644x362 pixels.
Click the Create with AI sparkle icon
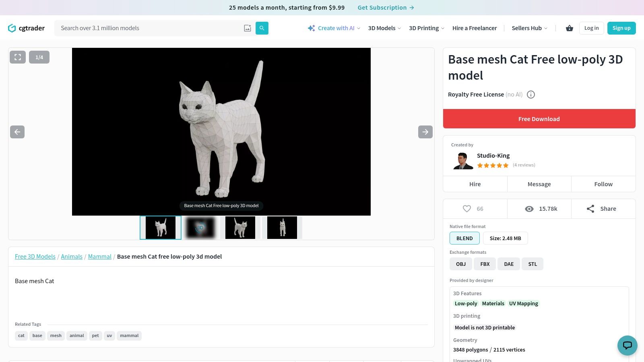(x=312, y=28)
